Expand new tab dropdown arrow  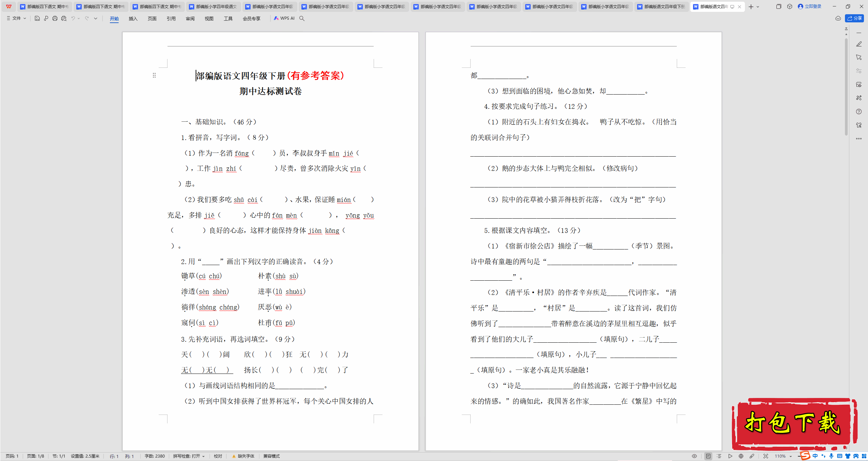(758, 7)
